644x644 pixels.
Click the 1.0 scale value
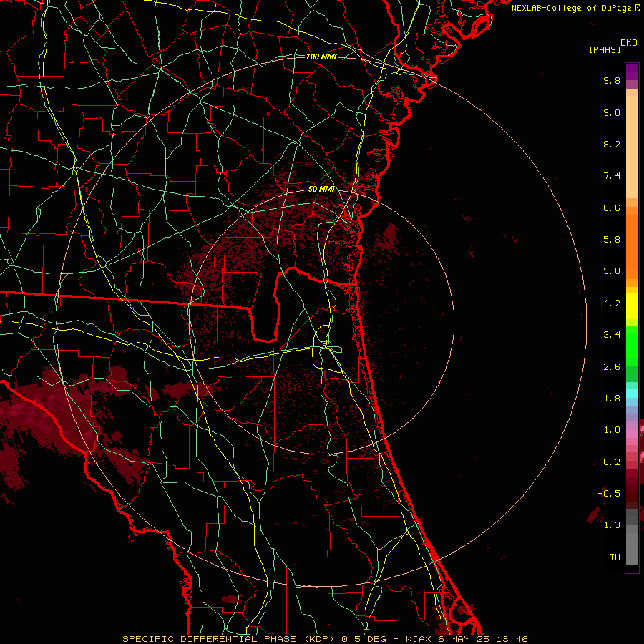click(612, 430)
